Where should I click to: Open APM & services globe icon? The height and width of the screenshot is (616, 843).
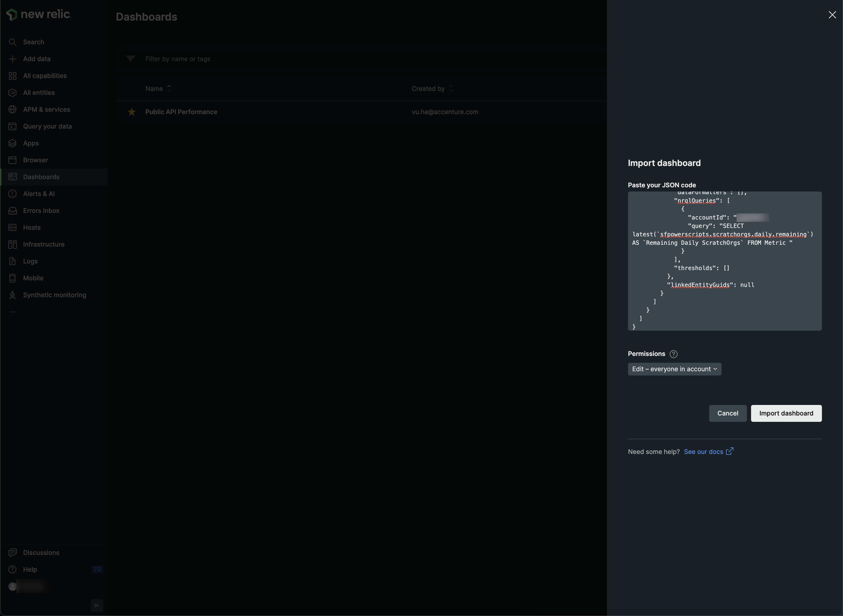(12, 109)
